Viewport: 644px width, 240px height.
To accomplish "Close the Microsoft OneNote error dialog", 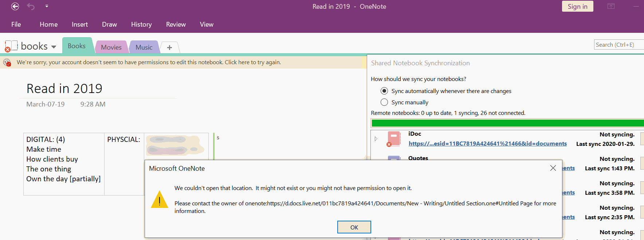I will tap(553, 168).
